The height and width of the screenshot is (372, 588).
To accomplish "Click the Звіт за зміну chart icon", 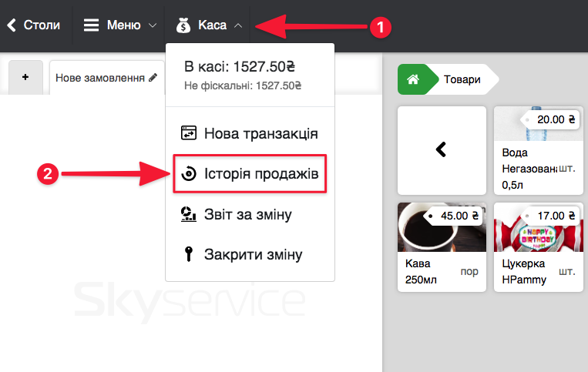I will pyautogui.click(x=187, y=214).
